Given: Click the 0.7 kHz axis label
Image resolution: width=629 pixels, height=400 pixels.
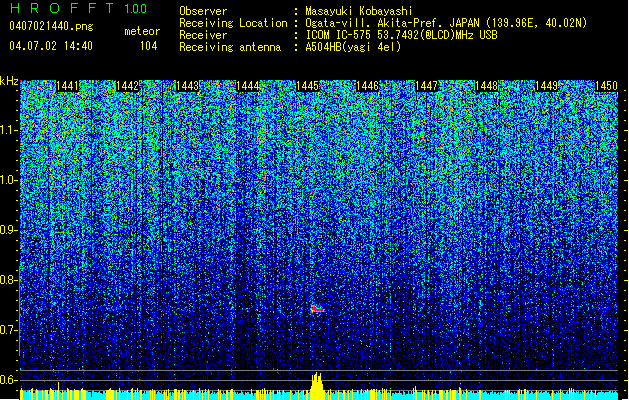Looking at the screenshot, I should 9,331.
